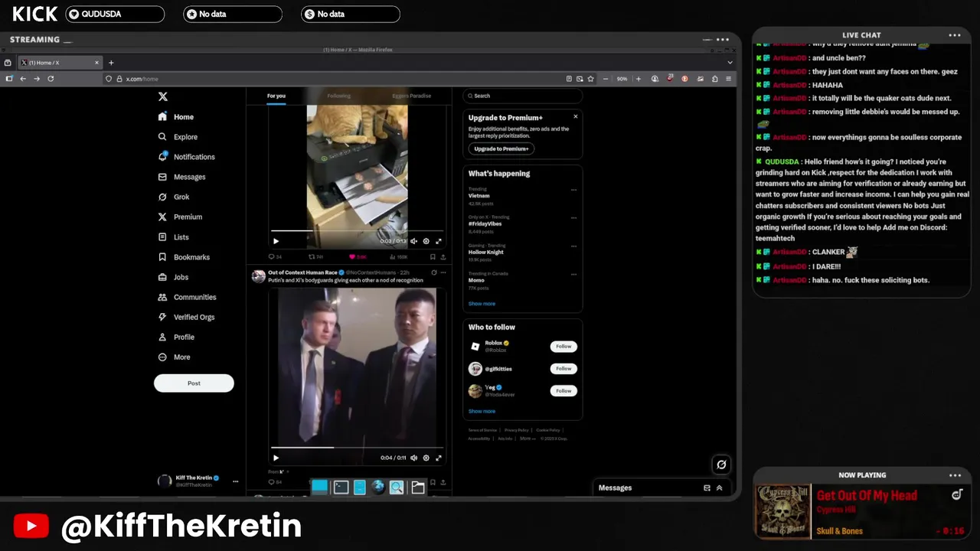Screen dimensions: 980x551
Task: Open options for Hollow Knight trend
Action: tap(573, 246)
